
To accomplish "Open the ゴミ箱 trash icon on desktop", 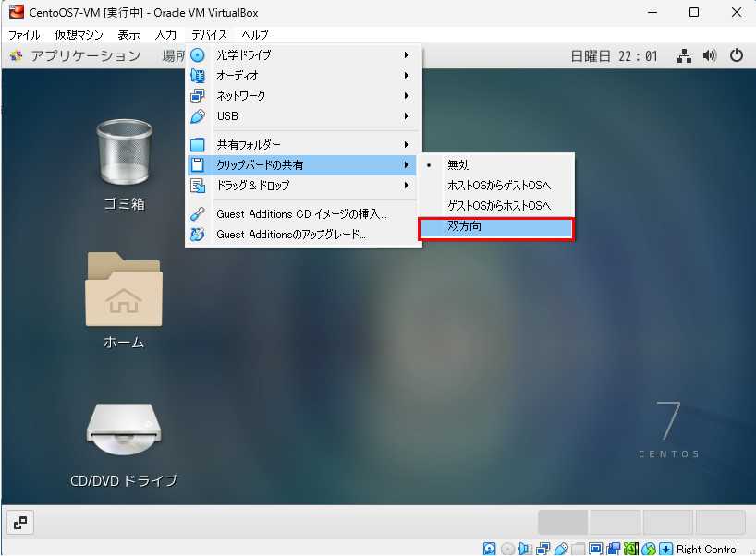I will point(124,155).
